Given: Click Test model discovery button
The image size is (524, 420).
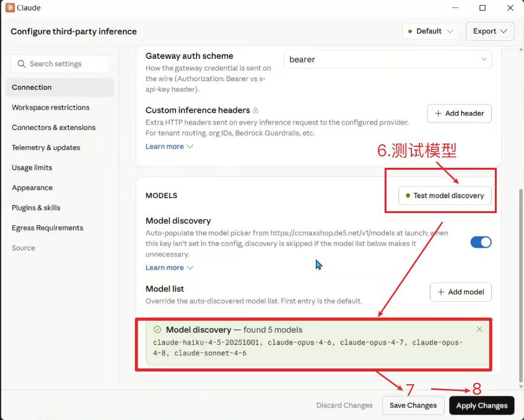Looking at the screenshot, I should point(445,196).
